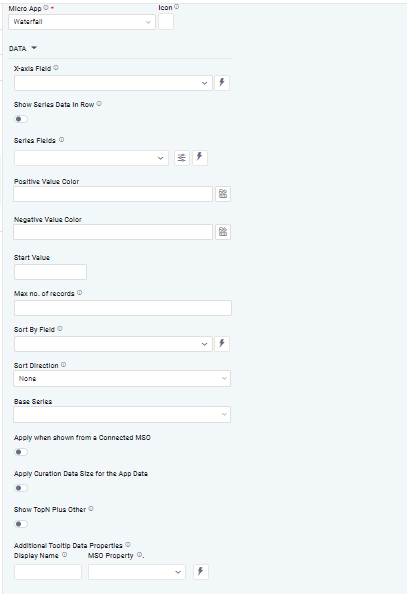Image resolution: width=407 pixels, height=594 pixels.
Task: Click info icon next to Max no. of records
Action: point(80,293)
